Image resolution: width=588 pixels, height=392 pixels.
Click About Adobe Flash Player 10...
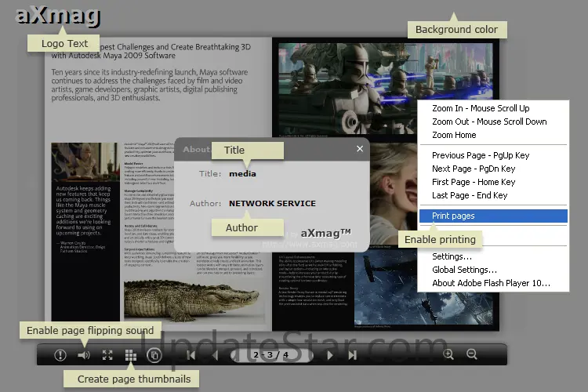pyautogui.click(x=491, y=283)
